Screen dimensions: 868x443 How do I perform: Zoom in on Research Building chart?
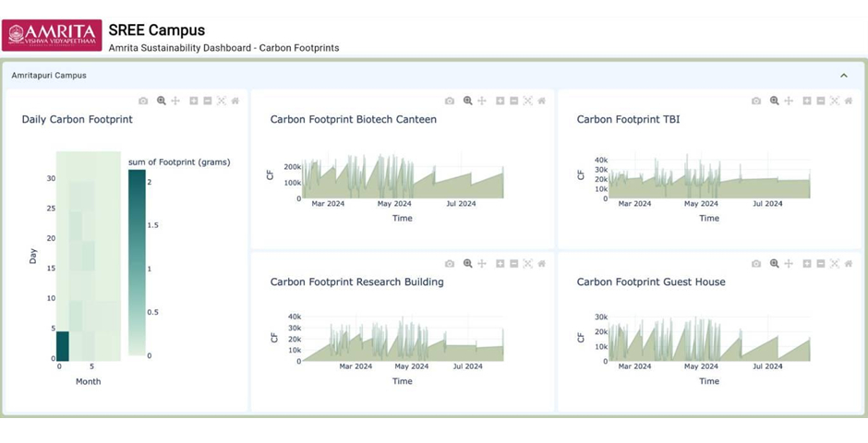[x=500, y=264]
